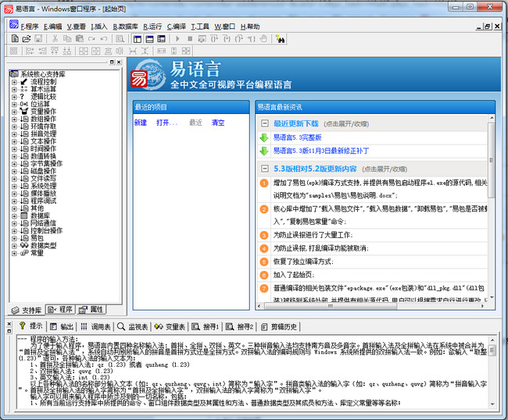Expand the 位运算 tree node
Image resolution: width=508 pixels, height=420 pixels.
click(x=14, y=104)
